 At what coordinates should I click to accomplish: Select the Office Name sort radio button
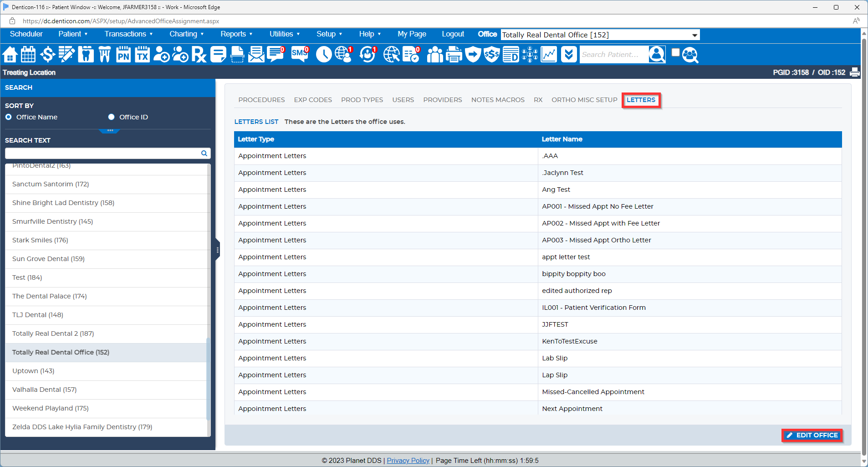coord(9,117)
